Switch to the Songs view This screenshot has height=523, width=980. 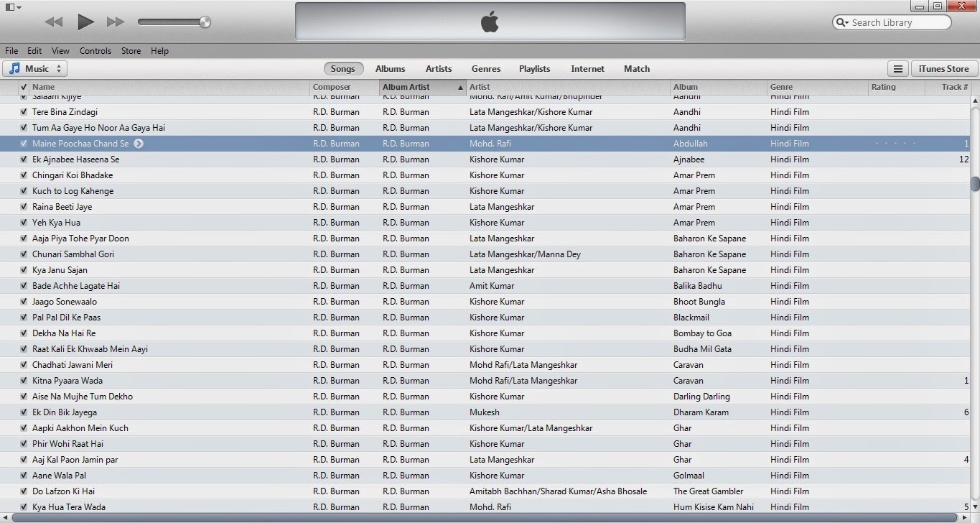pyautogui.click(x=343, y=69)
